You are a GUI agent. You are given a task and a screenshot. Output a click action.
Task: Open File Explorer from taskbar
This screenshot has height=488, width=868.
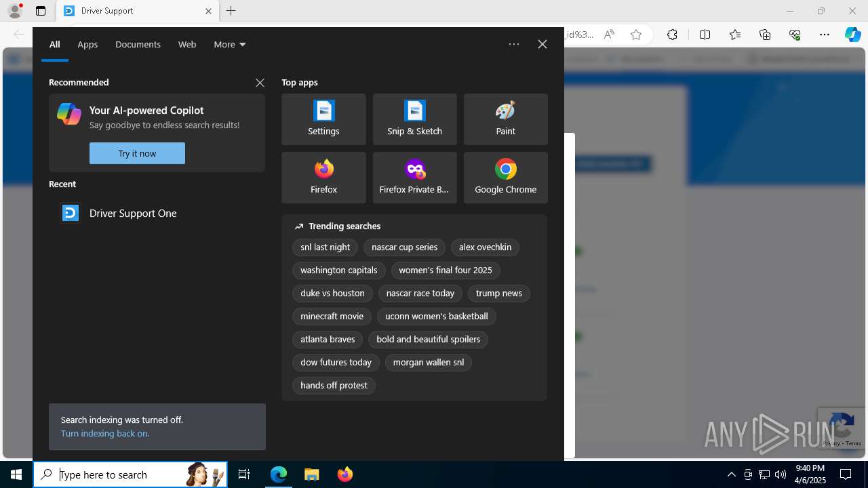coord(312,474)
